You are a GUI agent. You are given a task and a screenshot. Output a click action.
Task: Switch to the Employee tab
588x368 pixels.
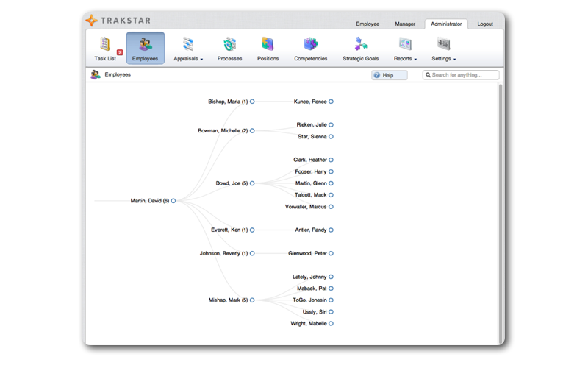[x=367, y=24]
